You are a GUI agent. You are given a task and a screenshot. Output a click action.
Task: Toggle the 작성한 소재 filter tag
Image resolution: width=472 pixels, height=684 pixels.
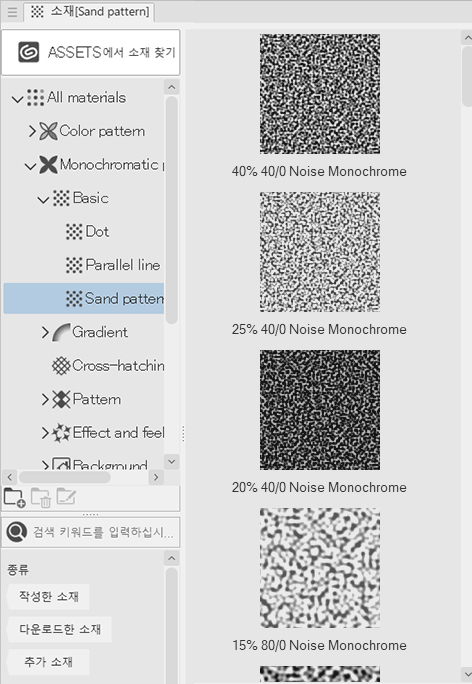[x=48, y=596]
